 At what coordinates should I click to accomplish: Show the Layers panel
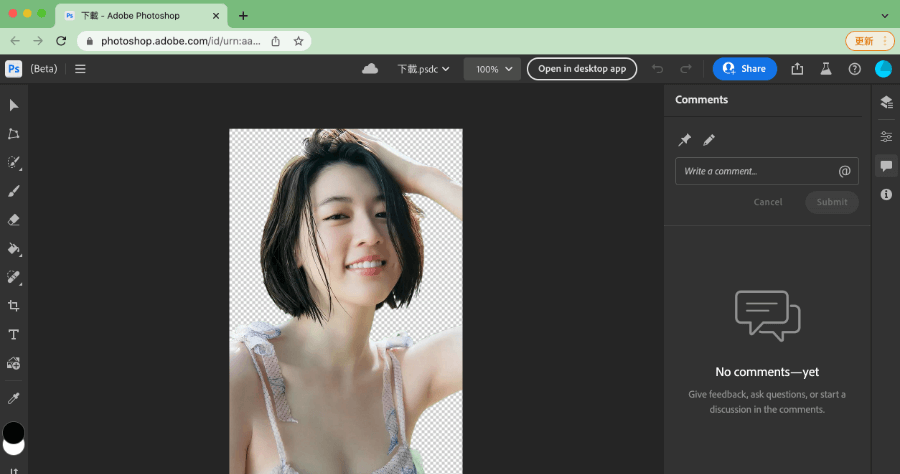click(x=886, y=102)
